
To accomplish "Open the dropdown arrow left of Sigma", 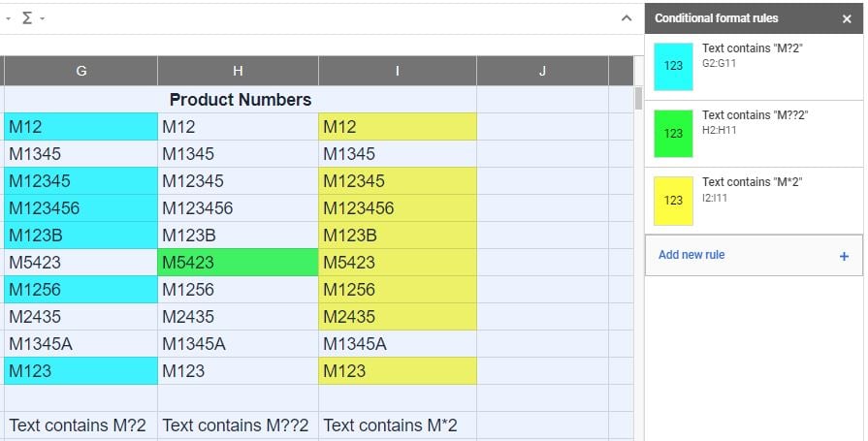I will [9, 18].
